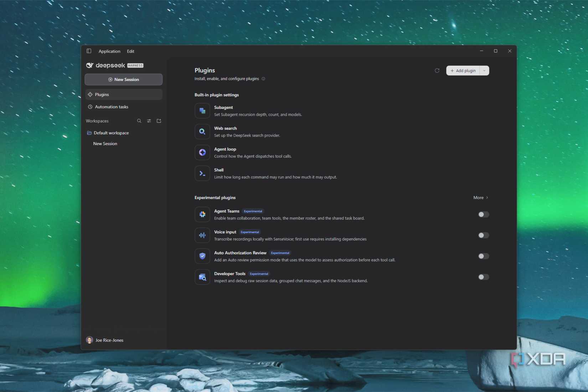Open the Subagent plugin icon
Viewport: 588px width, 392px height.
(x=202, y=110)
